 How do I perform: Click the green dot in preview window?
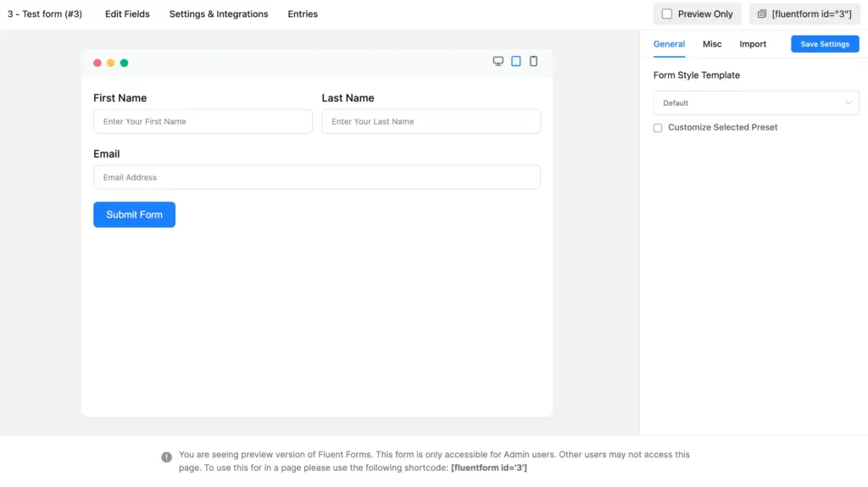coord(124,63)
